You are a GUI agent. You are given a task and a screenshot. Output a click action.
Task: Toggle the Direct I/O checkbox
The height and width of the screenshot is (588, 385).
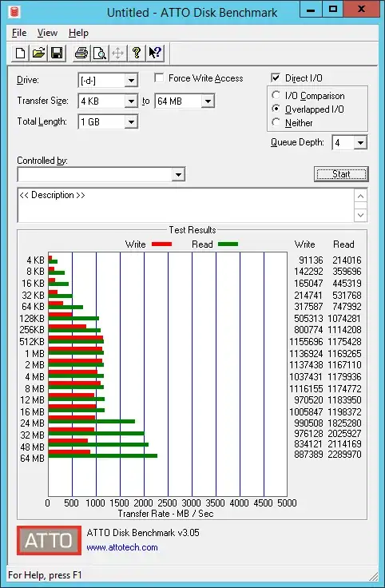click(276, 77)
